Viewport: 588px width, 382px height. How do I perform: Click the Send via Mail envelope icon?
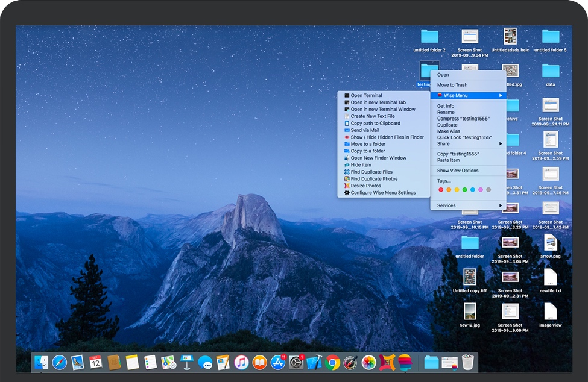pos(347,130)
